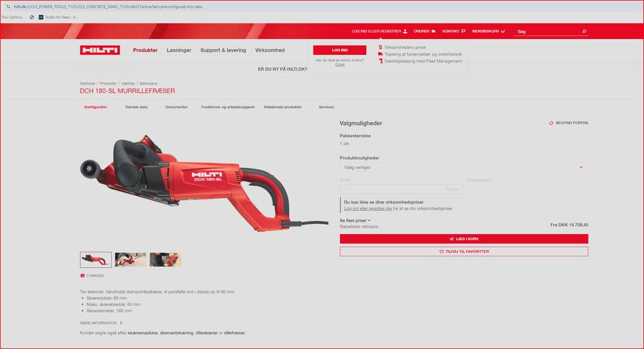This screenshot has height=349, width=644.
Task: Click Virksomhedens priser text
Action: click(x=405, y=47)
